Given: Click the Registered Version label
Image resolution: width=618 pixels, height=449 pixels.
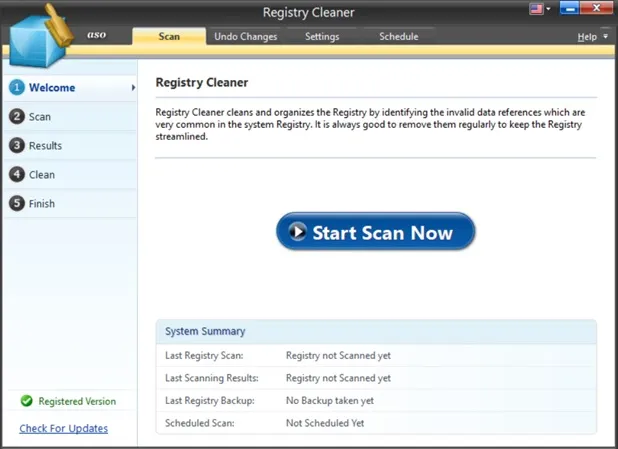Looking at the screenshot, I should click(77, 401).
